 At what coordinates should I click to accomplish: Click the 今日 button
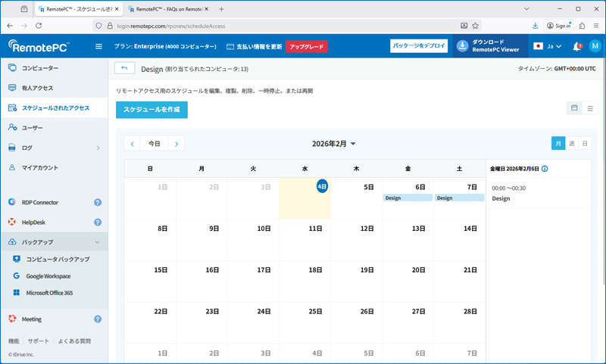[155, 144]
